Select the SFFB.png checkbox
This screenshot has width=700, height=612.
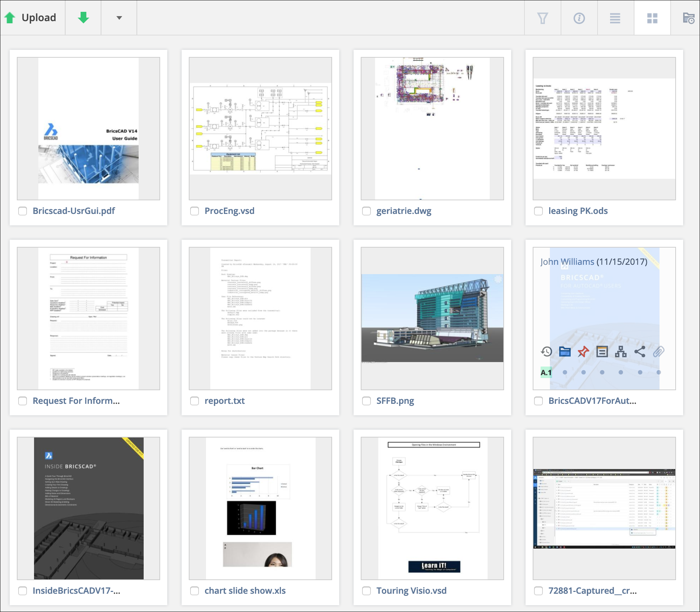[x=366, y=401]
